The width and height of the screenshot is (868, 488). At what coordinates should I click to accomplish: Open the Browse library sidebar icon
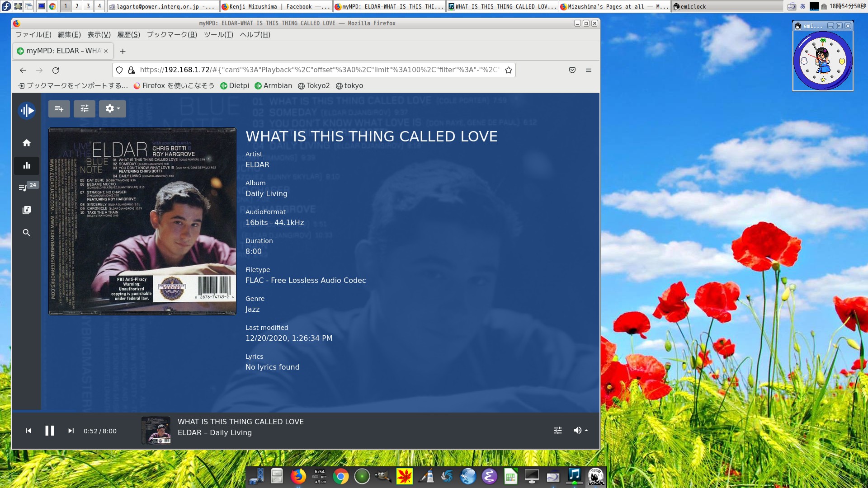pos(27,210)
